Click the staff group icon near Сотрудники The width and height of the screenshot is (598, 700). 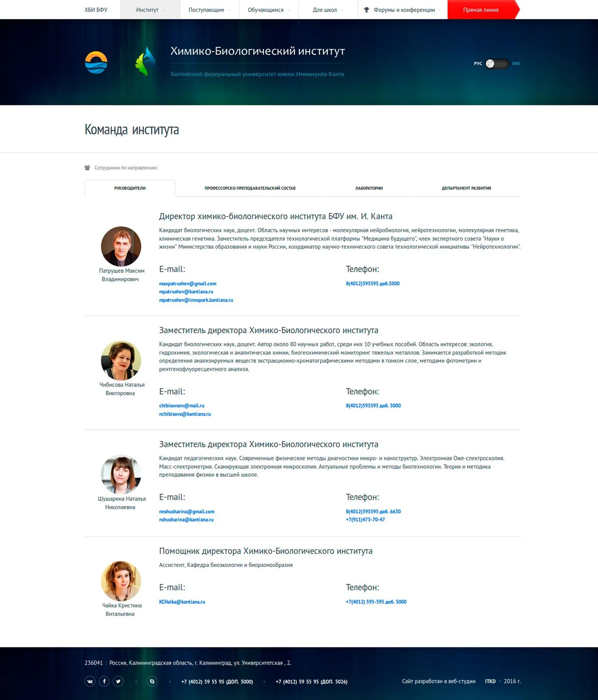[x=87, y=168]
